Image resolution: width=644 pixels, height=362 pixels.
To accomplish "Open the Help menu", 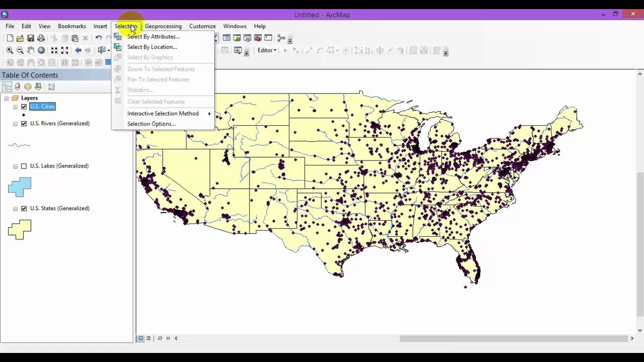I will (x=260, y=26).
